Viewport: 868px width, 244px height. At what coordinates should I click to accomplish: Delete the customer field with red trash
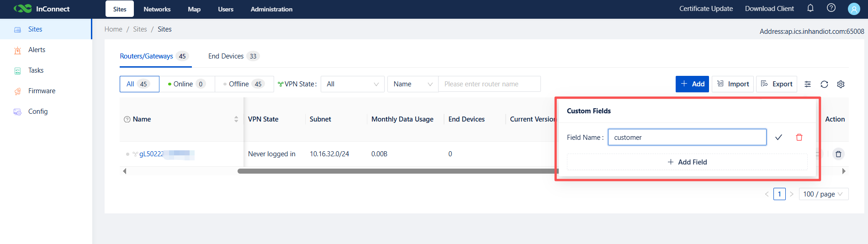tap(799, 137)
